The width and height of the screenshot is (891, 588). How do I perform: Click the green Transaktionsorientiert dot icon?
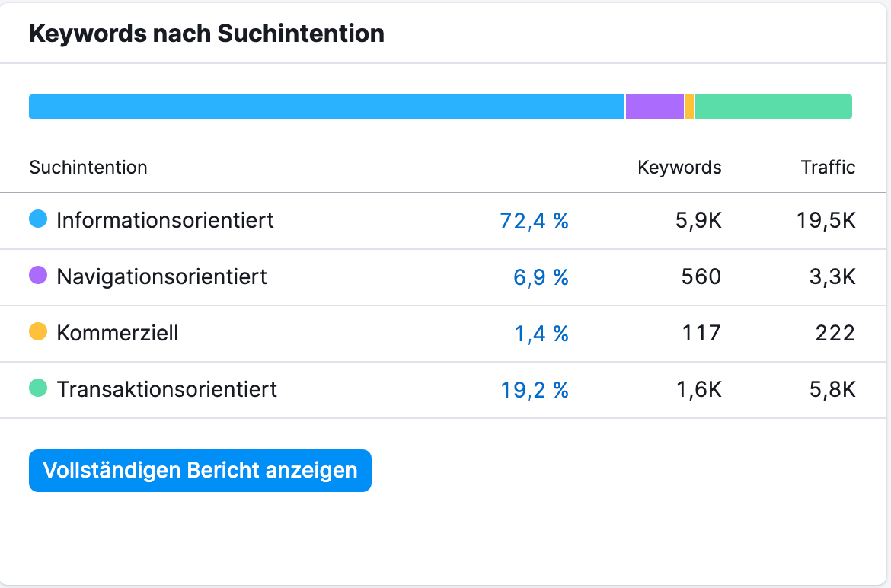point(38,388)
